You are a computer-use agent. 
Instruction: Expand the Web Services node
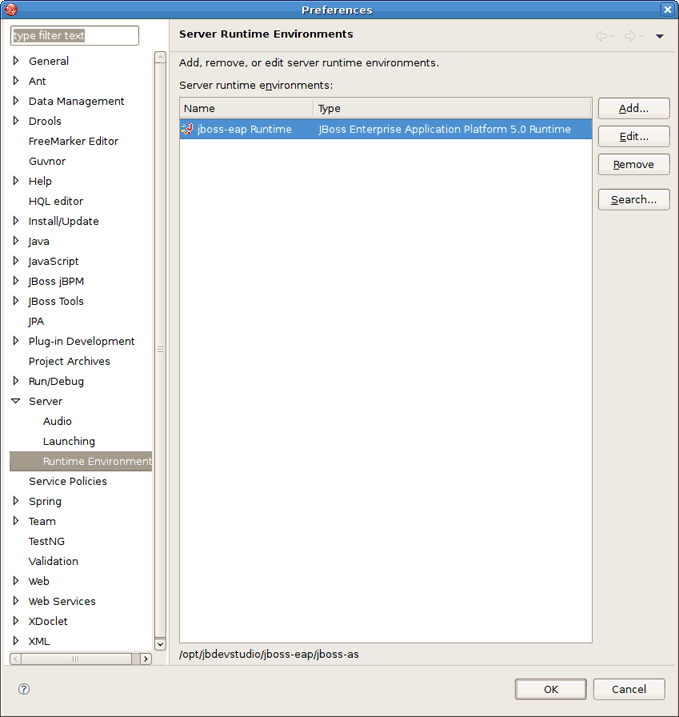(16, 601)
